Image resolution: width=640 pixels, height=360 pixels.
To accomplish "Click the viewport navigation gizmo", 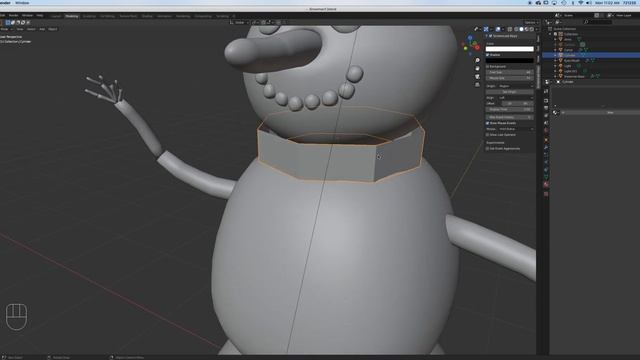I will tap(471, 46).
